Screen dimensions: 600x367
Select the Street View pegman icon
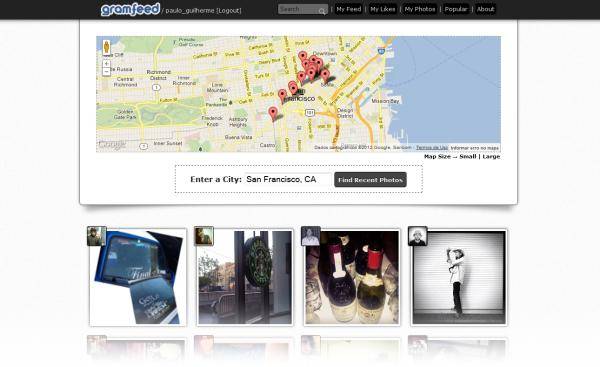tap(106, 48)
